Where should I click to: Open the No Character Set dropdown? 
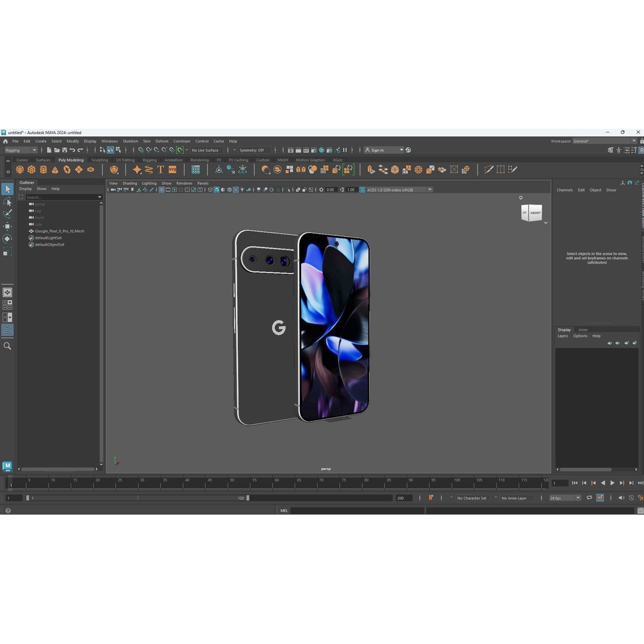tap(472, 498)
